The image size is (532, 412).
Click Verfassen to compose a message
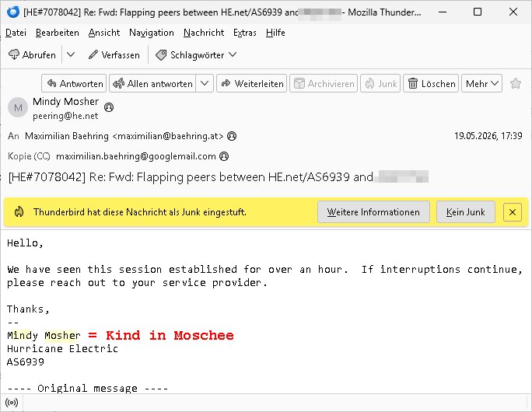114,54
